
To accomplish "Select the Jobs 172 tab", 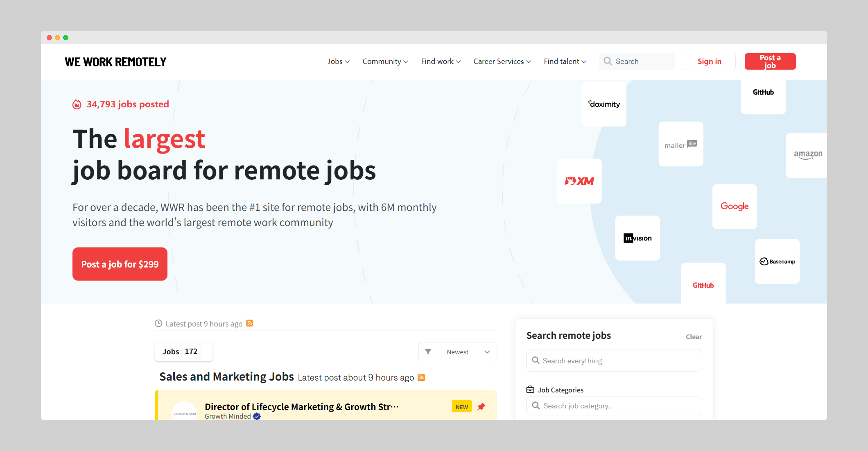I will [184, 351].
